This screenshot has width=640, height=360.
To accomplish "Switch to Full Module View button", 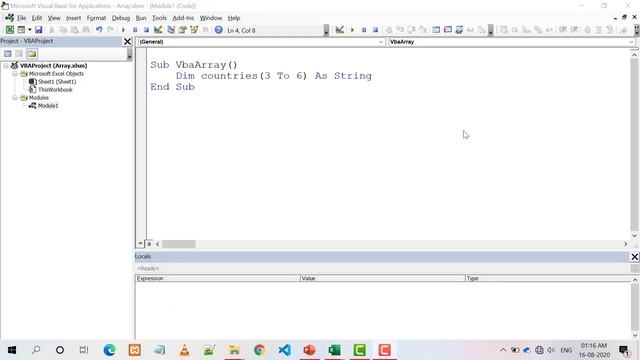I will tap(149, 244).
